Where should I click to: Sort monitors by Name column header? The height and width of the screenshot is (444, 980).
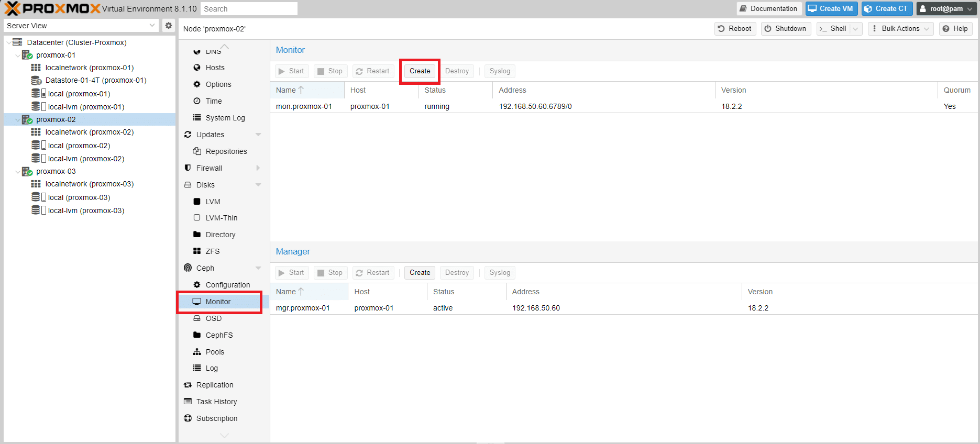pos(307,90)
